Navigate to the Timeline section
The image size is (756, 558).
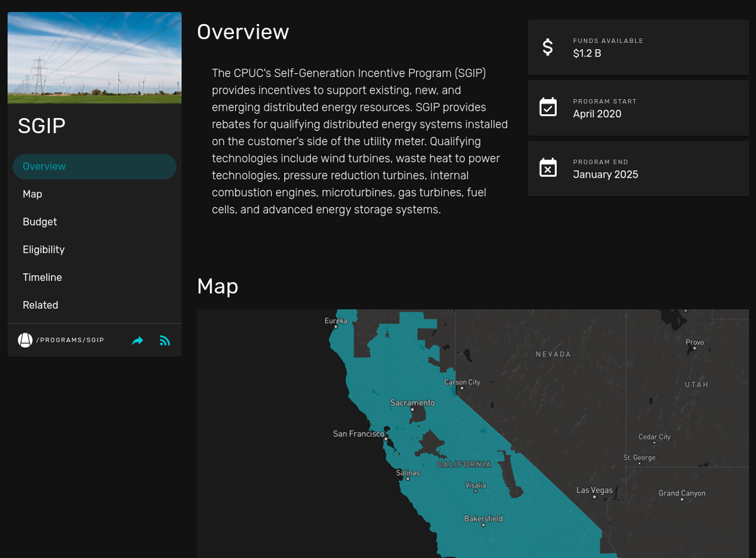tap(42, 277)
